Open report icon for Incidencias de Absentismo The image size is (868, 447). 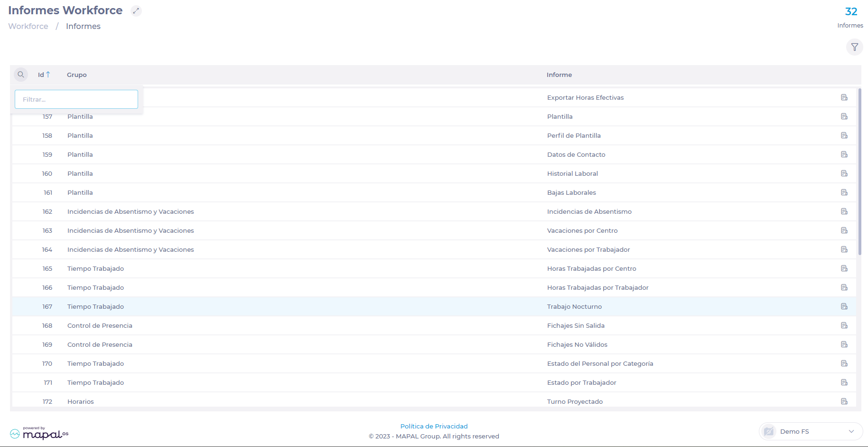click(844, 211)
